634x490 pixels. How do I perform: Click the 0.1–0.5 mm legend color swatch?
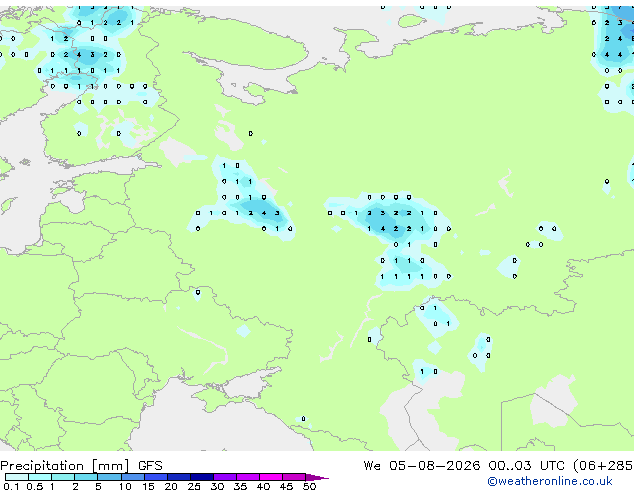coord(17,477)
